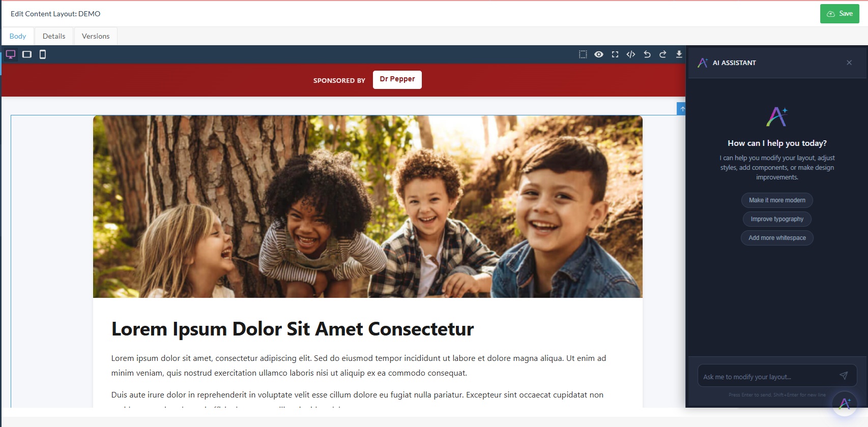The width and height of the screenshot is (868, 427).
Task: Toggle fullscreen editor mode
Action: coord(615,54)
